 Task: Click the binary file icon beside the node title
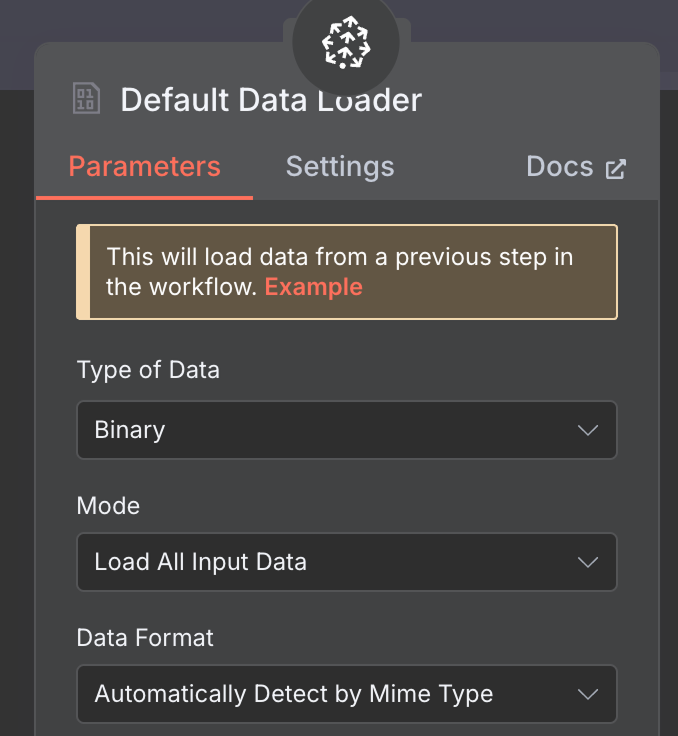(x=86, y=98)
